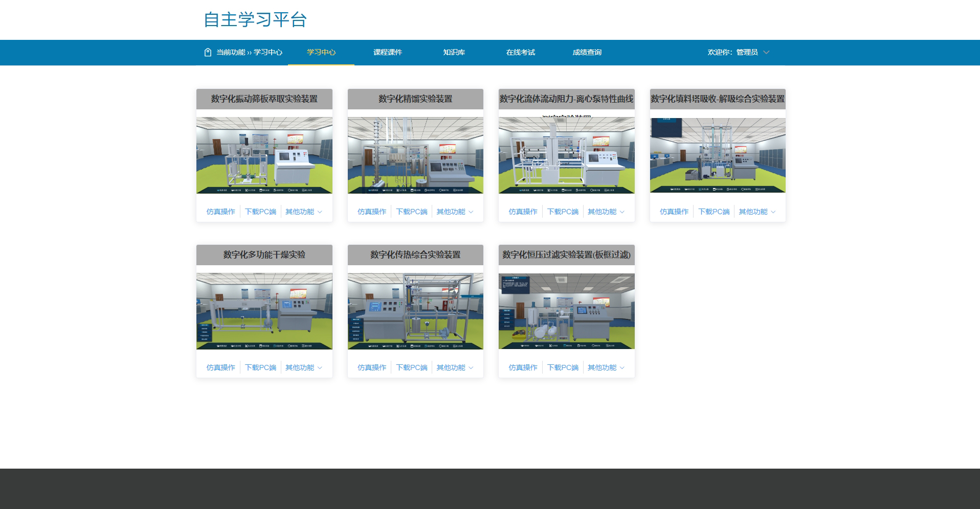This screenshot has width=980, height=509.
Task: Open the 成绩查询 tab
Action: (587, 52)
